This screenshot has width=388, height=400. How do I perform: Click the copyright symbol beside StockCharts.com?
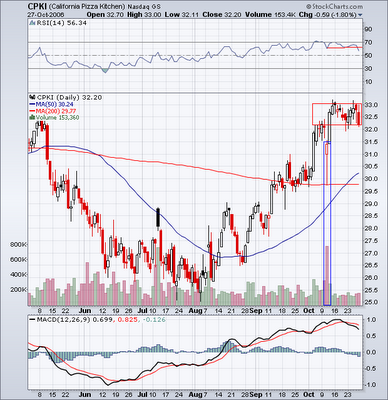[x=308, y=7]
